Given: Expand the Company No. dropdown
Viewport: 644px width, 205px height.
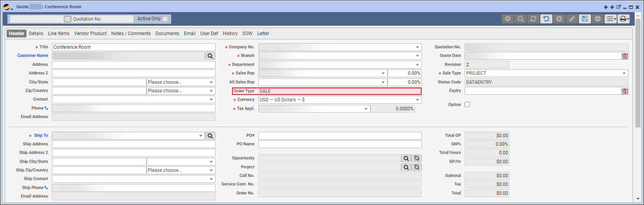Looking at the screenshot, I should click(418, 47).
